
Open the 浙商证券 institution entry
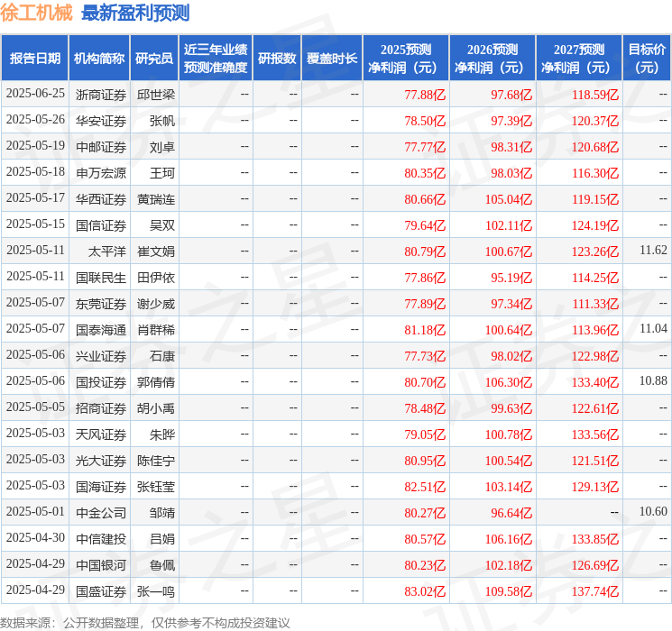pyautogui.click(x=101, y=94)
